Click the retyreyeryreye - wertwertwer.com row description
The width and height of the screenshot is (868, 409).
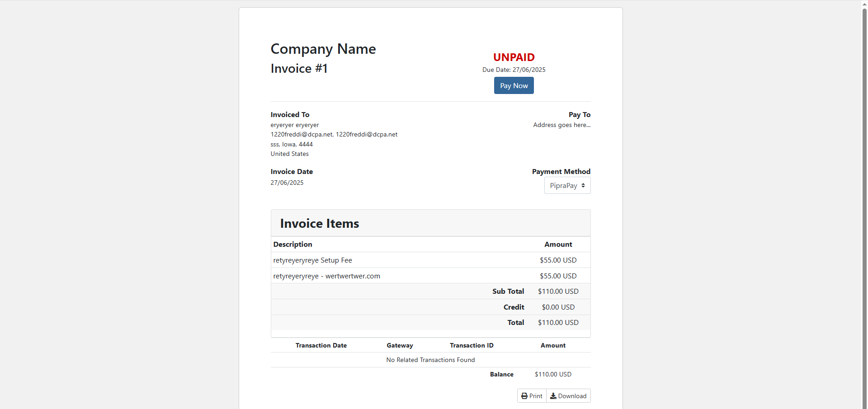pyautogui.click(x=326, y=276)
